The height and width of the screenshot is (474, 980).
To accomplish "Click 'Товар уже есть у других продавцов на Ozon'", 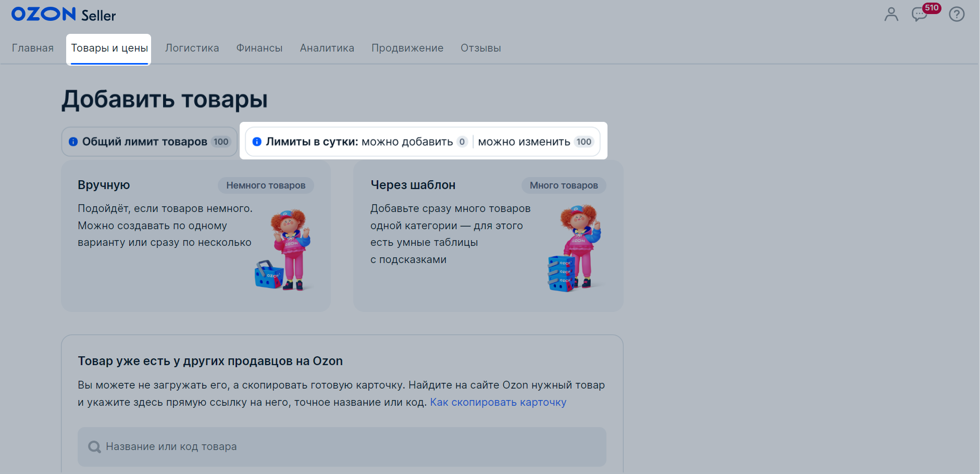I will pos(210,361).
